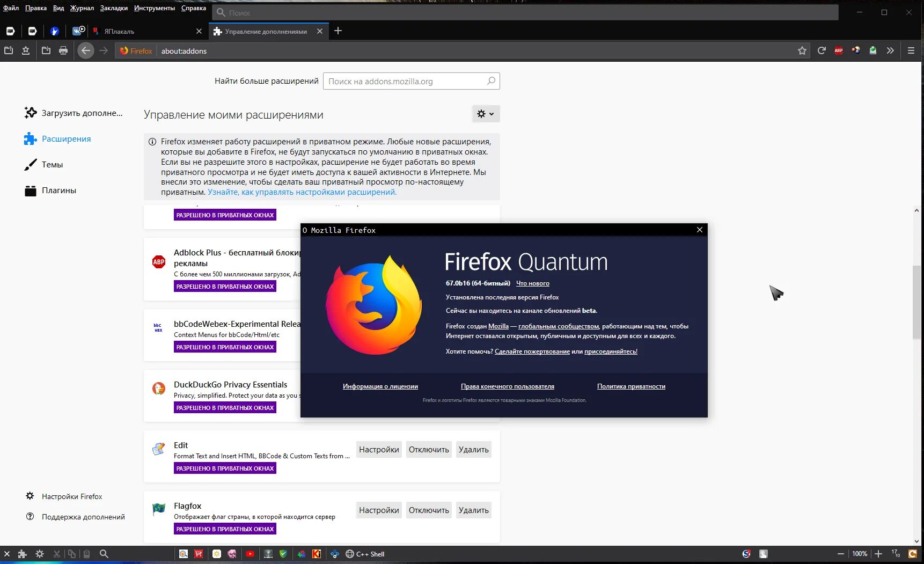The width and height of the screenshot is (924, 564).
Task: Click the C++ Shell bookmark in bottom bar
Action: [x=365, y=554]
